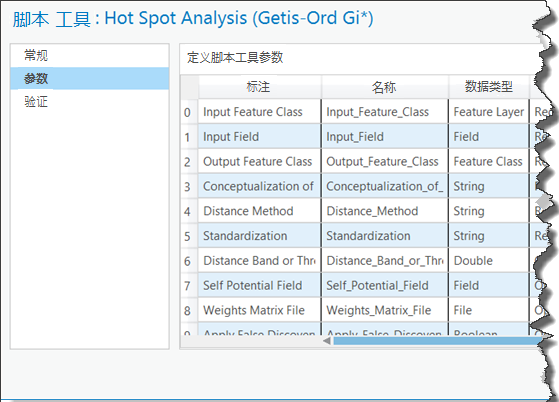This screenshot has height=402, width=559.
Task: Click the Distance_Method name cell
Action: coord(385,211)
